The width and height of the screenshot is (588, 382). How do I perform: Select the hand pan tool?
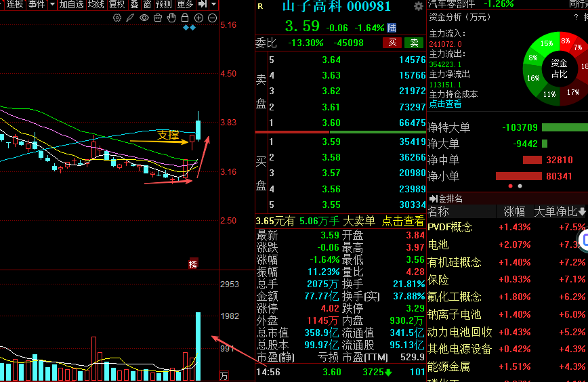click(x=171, y=18)
